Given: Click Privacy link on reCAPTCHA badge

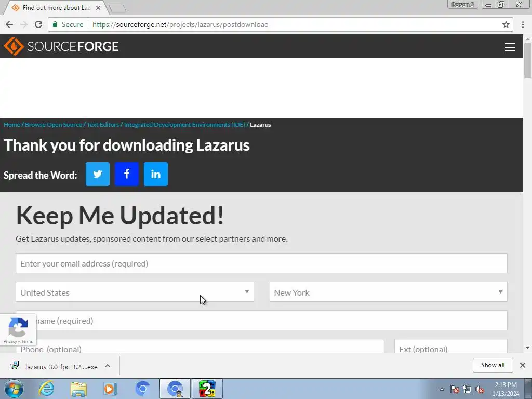Looking at the screenshot, I should click(x=10, y=341).
